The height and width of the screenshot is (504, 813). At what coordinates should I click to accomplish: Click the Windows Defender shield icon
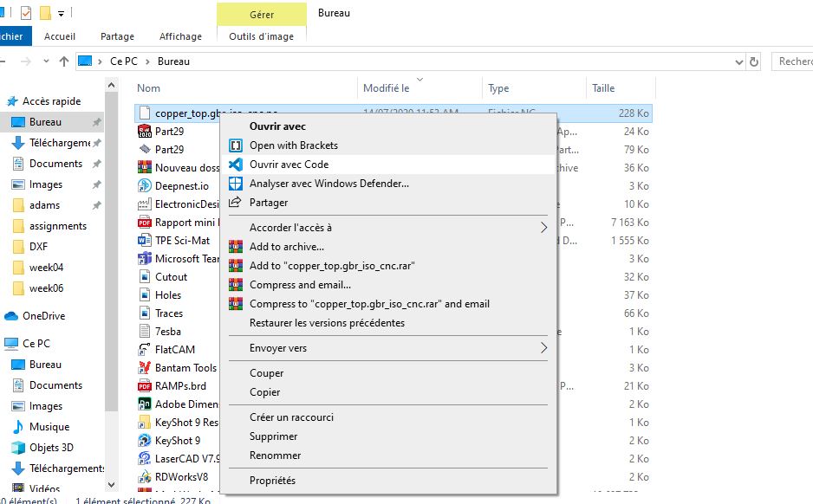coord(235,184)
